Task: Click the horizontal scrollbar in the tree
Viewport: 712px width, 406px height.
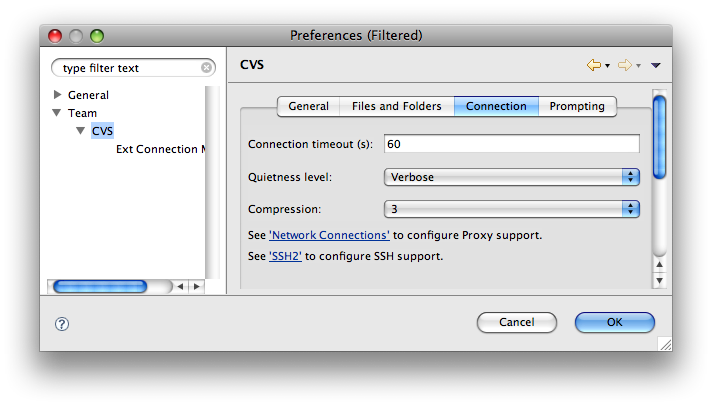Action: tap(100, 286)
